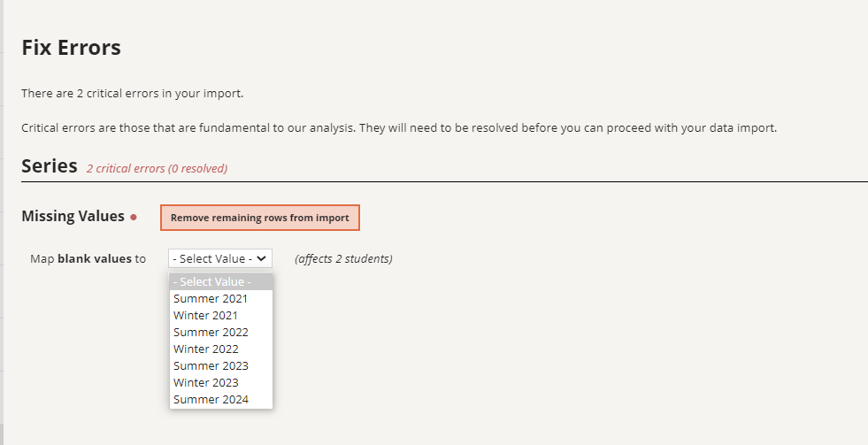Pick the Summer 2024 option

click(x=221, y=399)
